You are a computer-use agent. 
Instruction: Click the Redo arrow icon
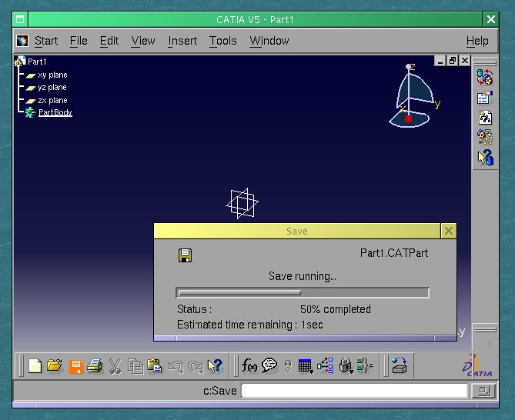coord(196,366)
